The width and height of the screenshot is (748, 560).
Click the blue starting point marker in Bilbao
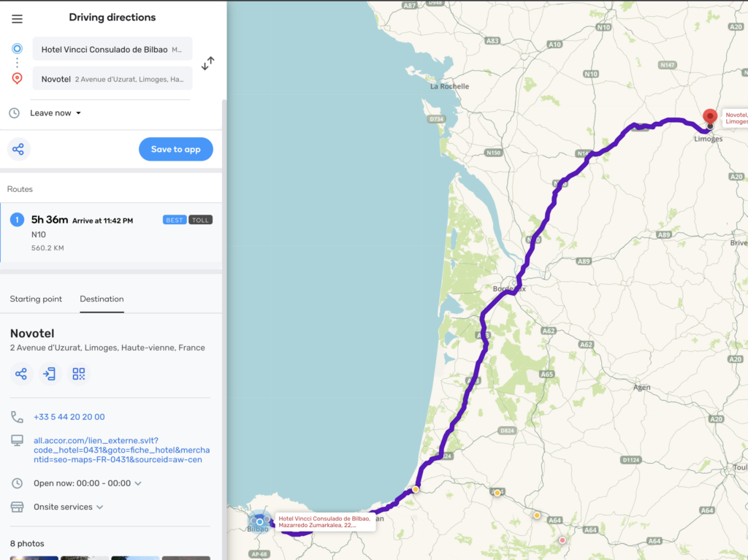[259, 521]
